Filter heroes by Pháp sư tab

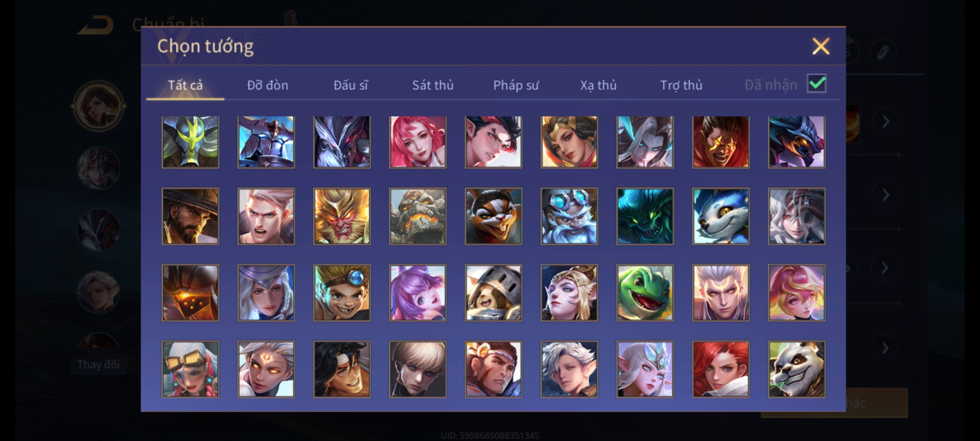click(x=516, y=85)
